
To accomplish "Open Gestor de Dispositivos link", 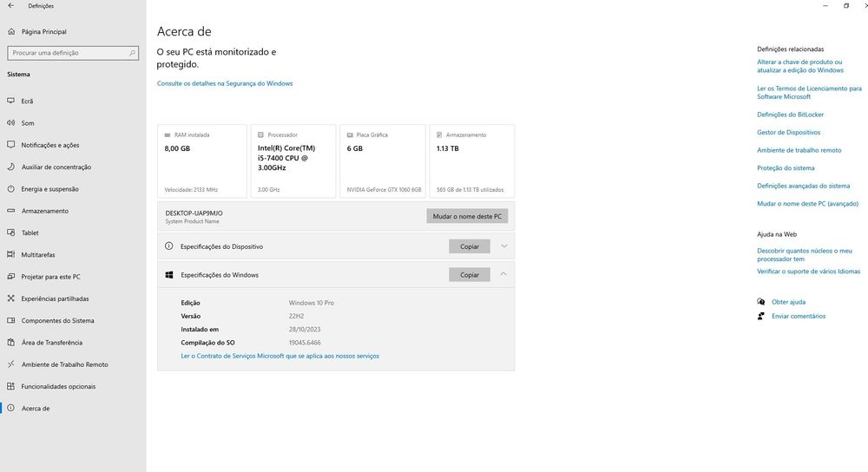I will (x=789, y=132).
